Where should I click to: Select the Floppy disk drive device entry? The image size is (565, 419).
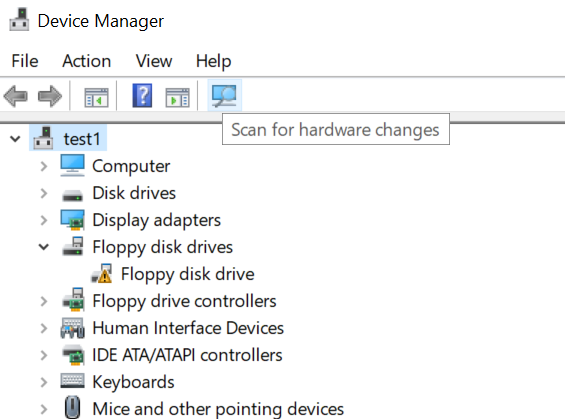pos(187,274)
